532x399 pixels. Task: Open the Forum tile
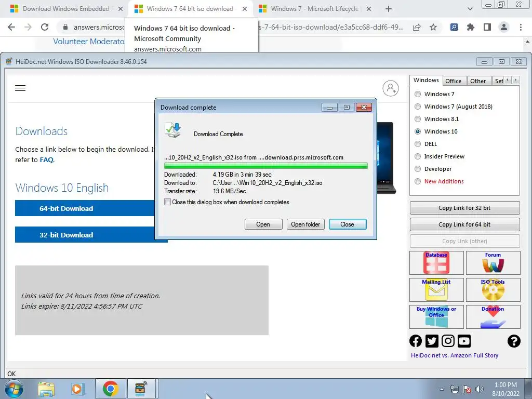pyautogui.click(x=493, y=263)
